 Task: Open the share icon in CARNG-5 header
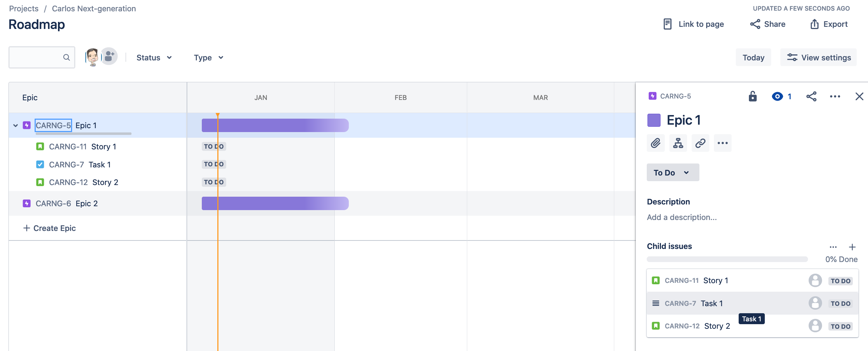click(811, 96)
